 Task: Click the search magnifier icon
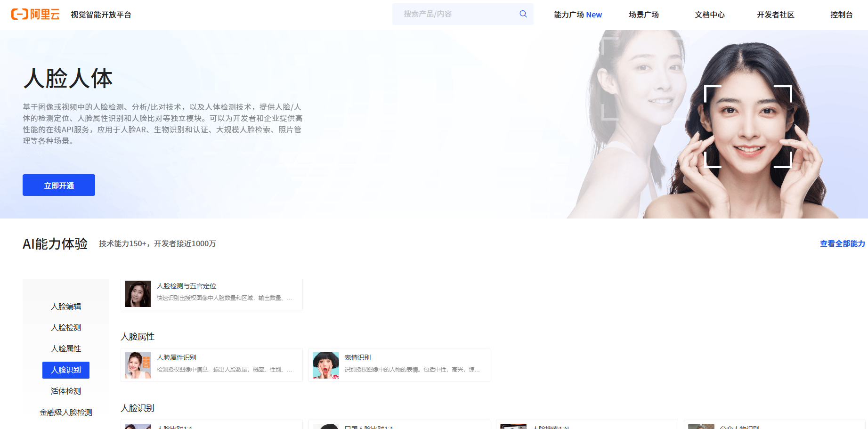click(x=523, y=14)
